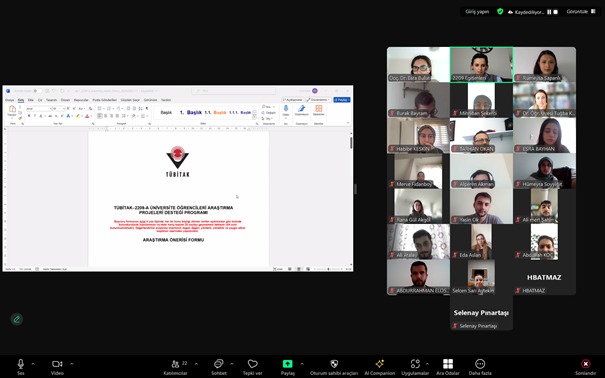Toggle AutoSave switch in Word title bar
This screenshot has height=378, width=605.
[x=37, y=91]
